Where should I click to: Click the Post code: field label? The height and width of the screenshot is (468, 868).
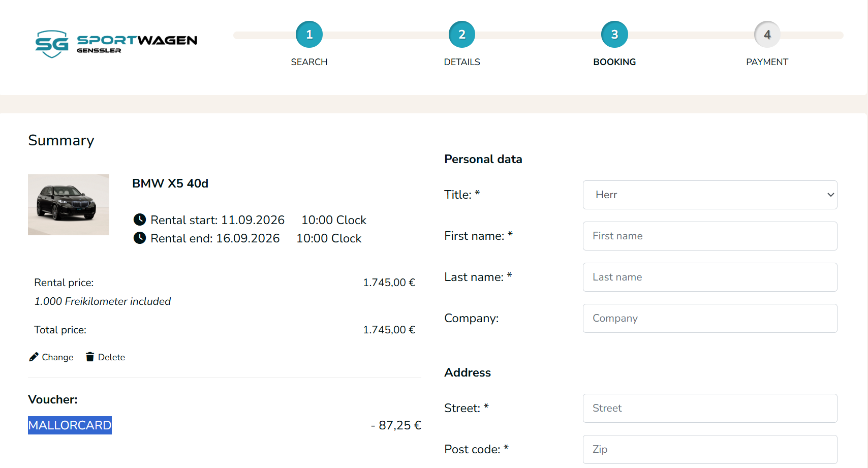pos(476,449)
